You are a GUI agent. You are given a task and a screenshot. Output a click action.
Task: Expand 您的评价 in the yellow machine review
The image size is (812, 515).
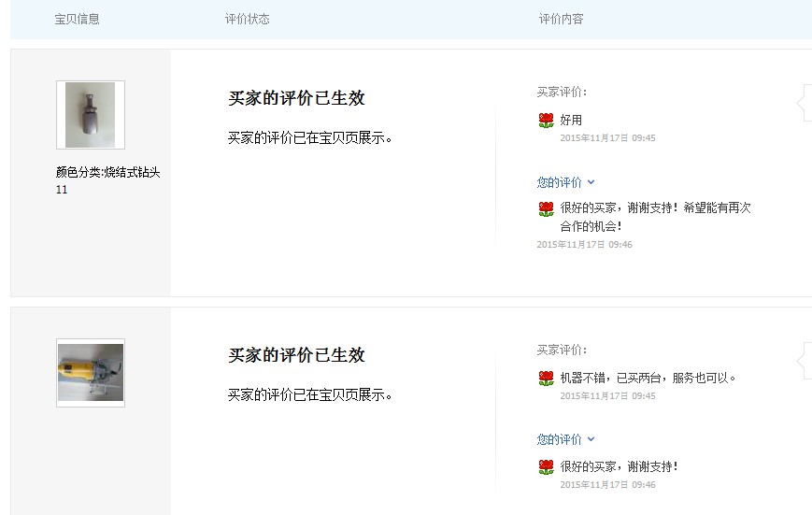[560, 439]
